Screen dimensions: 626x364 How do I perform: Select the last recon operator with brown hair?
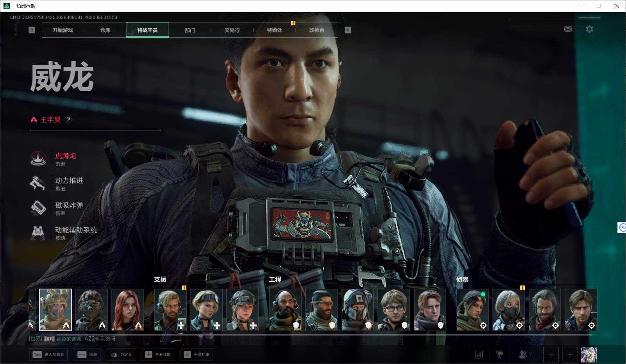pyautogui.click(x=581, y=310)
